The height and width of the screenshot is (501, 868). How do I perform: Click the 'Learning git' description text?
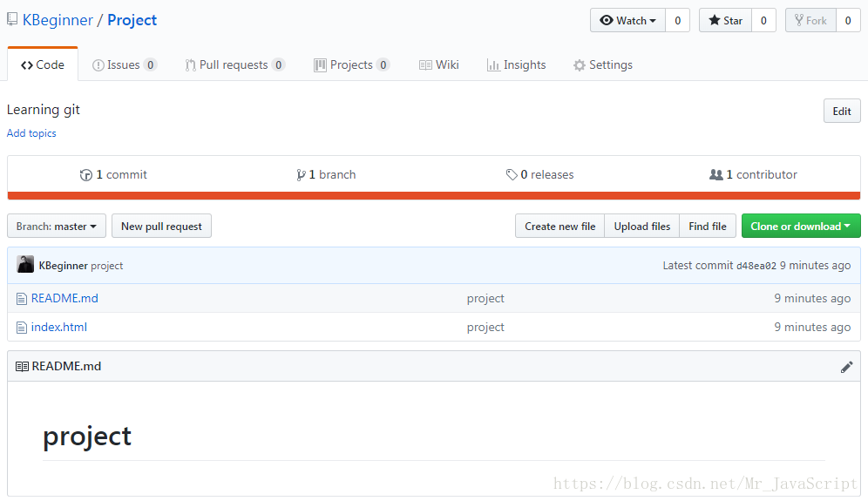[44, 110]
